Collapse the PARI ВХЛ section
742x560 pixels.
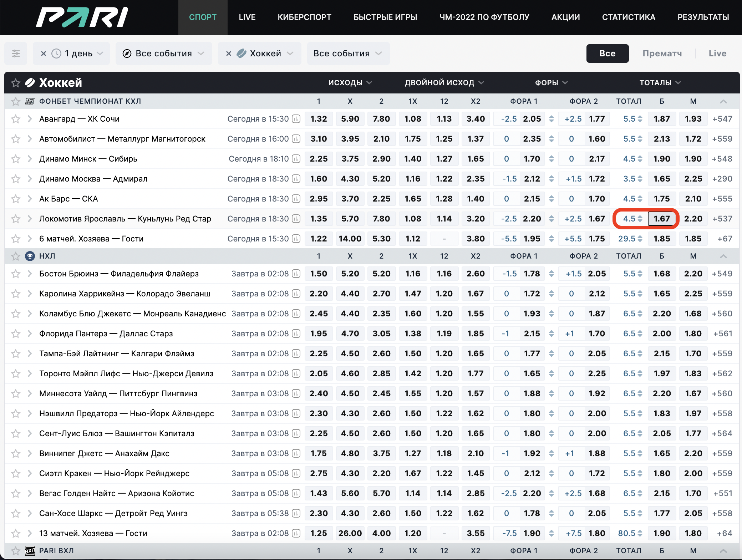723,551
